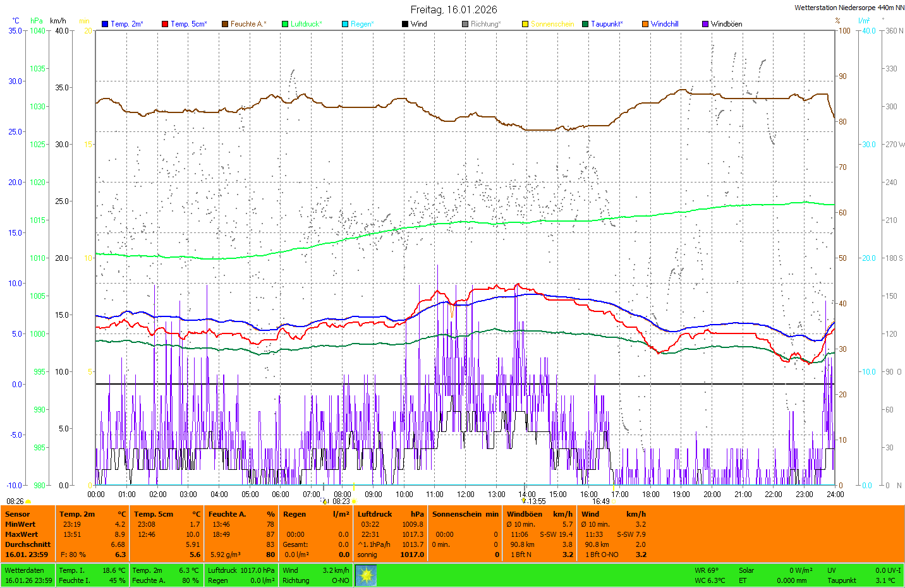Click the green Luftdruck legend square
Image resolution: width=905 pixels, height=588 pixels.
[285, 24]
